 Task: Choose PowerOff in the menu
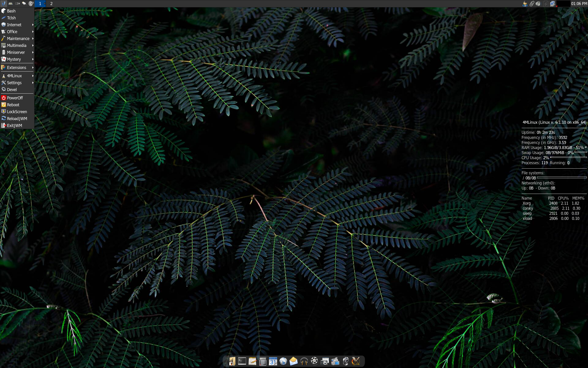point(17,98)
